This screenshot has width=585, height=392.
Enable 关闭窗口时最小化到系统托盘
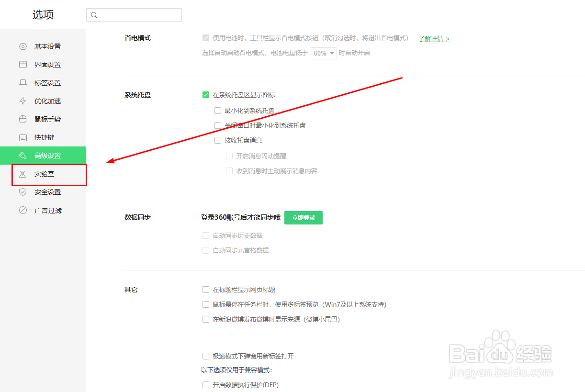(218, 125)
